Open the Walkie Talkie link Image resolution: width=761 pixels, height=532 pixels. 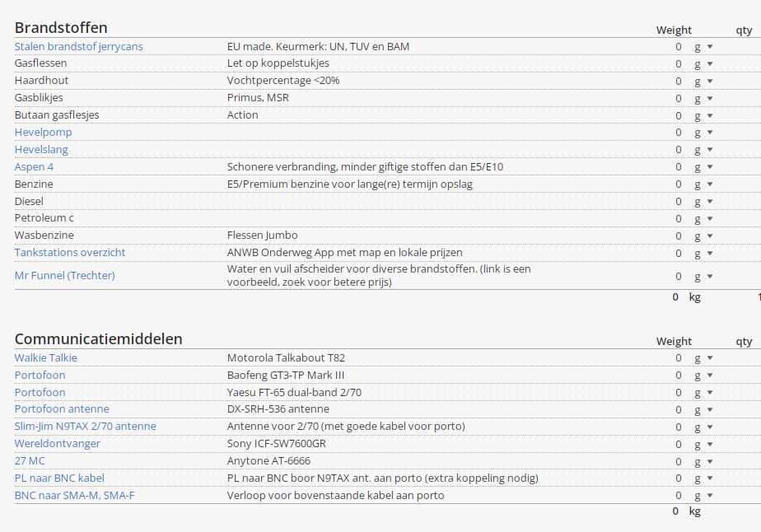point(45,357)
